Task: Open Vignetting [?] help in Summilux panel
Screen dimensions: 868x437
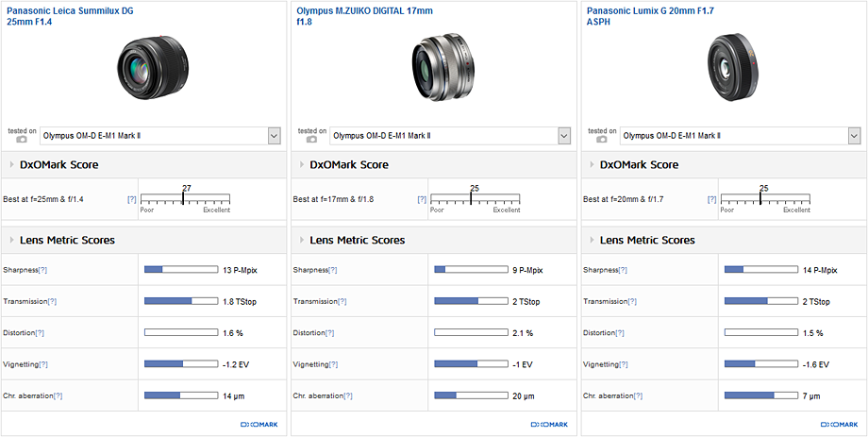Action: (43, 365)
